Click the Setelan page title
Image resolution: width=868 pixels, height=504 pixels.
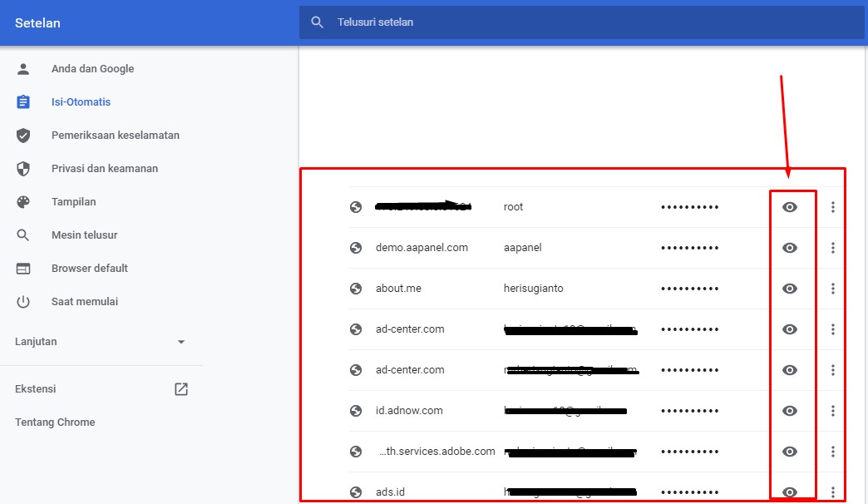click(x=37, y=22)
